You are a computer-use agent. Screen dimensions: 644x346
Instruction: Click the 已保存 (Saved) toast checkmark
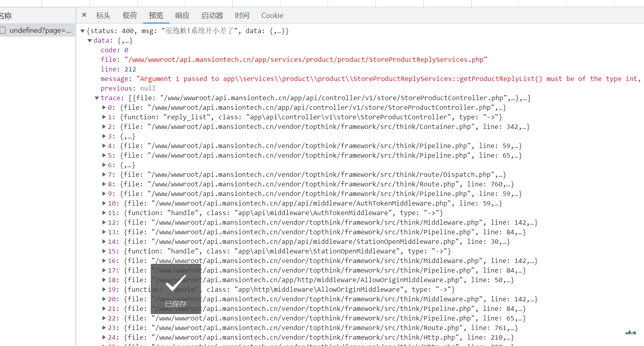pyautogui.click(x=175, y=283)
